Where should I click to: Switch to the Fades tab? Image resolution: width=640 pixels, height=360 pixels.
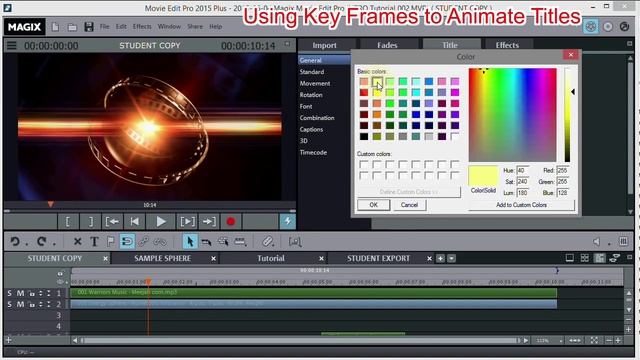coord(387,45)
